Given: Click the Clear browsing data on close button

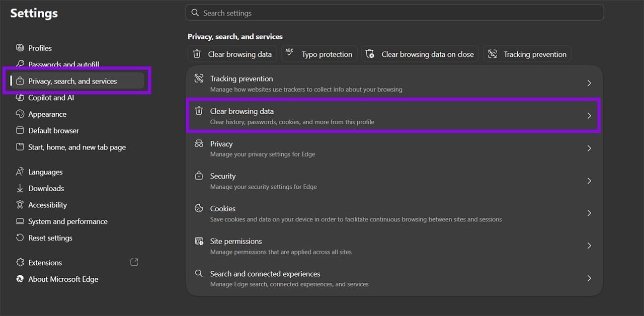Looking at the screenshot, I should coord(420,54).
